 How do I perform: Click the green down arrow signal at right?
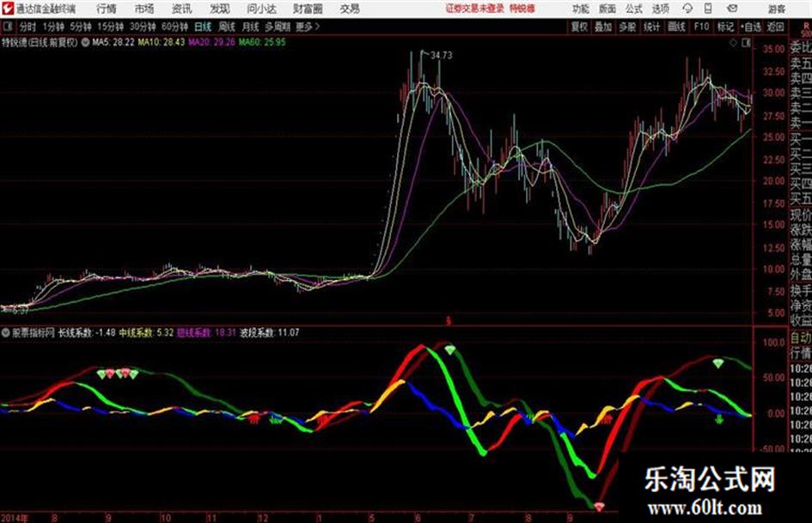click(719, 419)
